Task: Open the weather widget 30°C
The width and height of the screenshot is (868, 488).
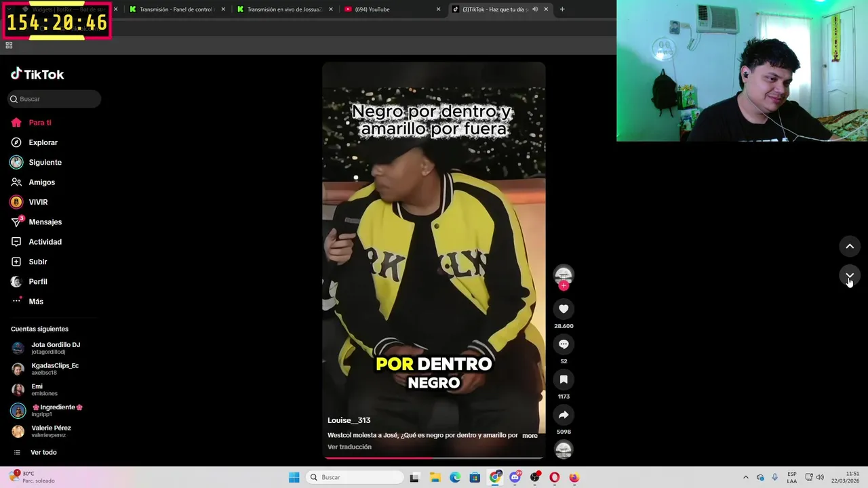Action: pos(32,477)
